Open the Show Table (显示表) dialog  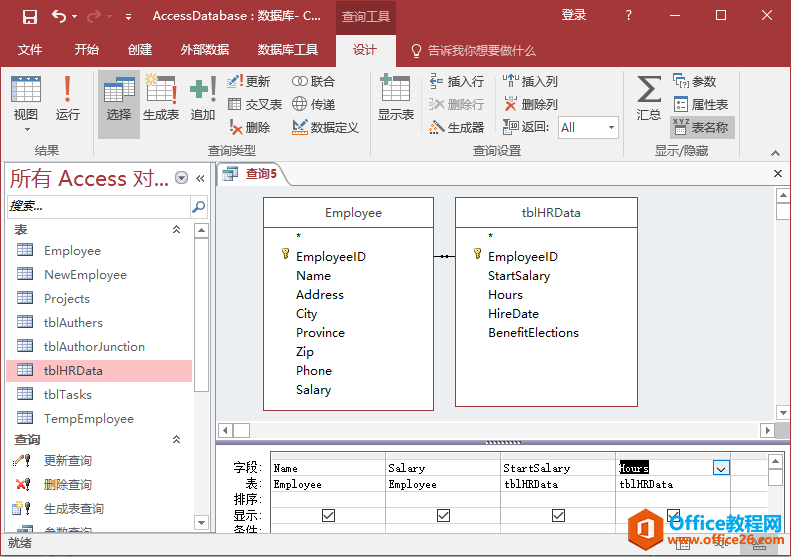[x=395, y=97]
